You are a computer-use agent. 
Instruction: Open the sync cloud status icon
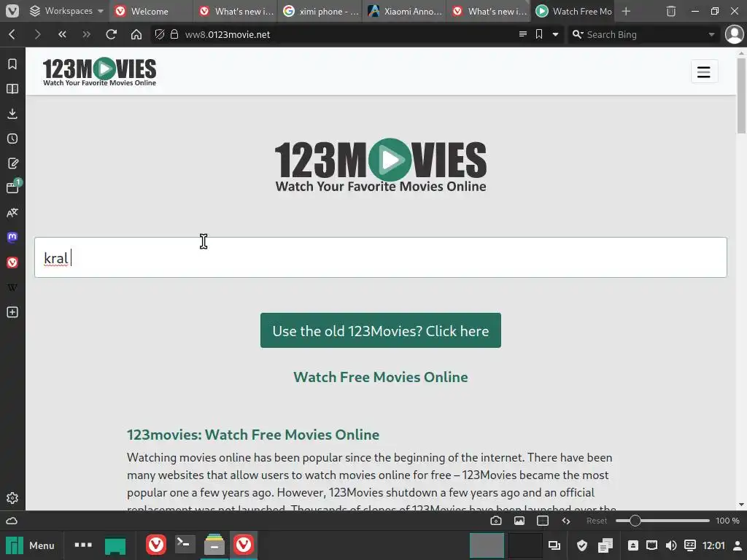tap(12, 521)
